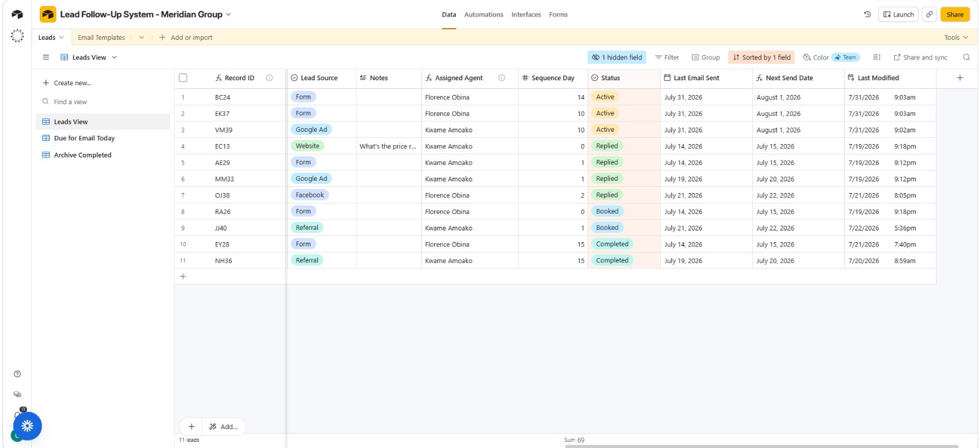
Task: Click the info icon beside Assigned Agent
Action: click(502, 78)
